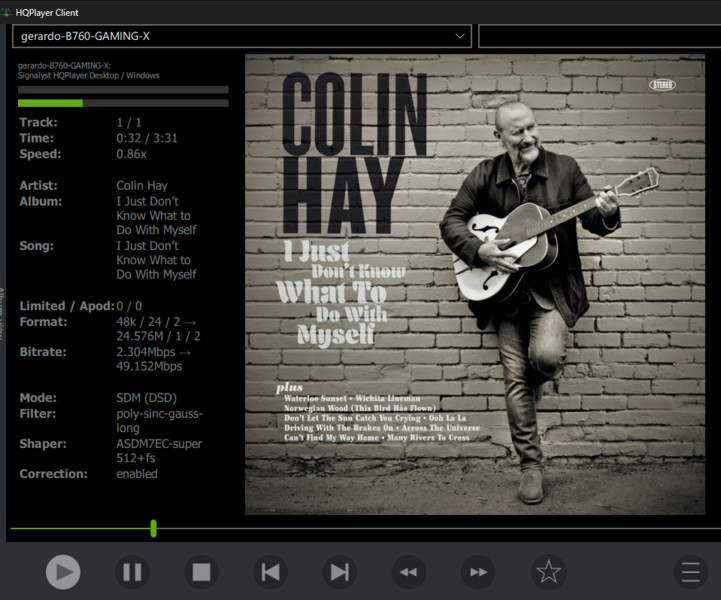Expand the gerardo-B760-GAMING-X device dropdown
Screen dimensions: 721x600
click(242, 36)
